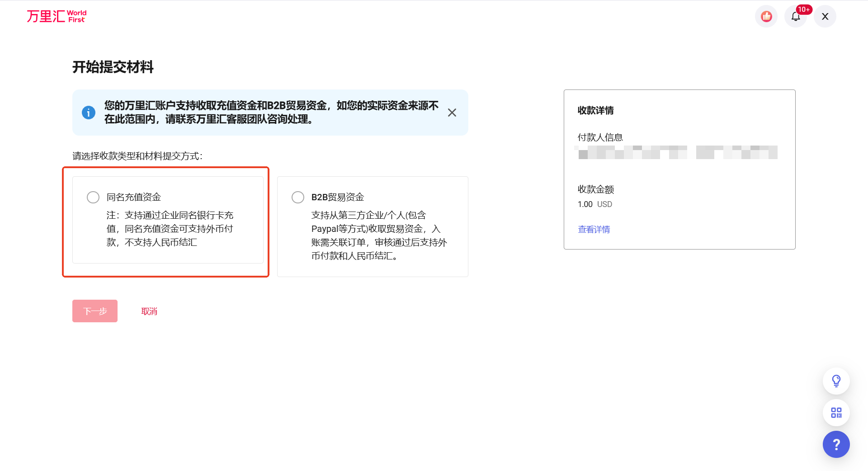Click the masked 付款人信息 area

point(677,152)
